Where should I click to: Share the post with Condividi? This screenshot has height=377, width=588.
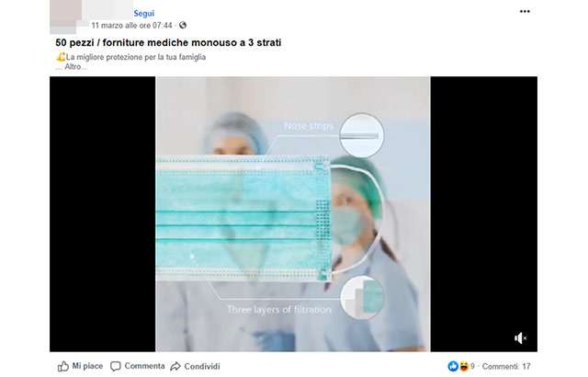pyautogui.click(x=195, y=366)
